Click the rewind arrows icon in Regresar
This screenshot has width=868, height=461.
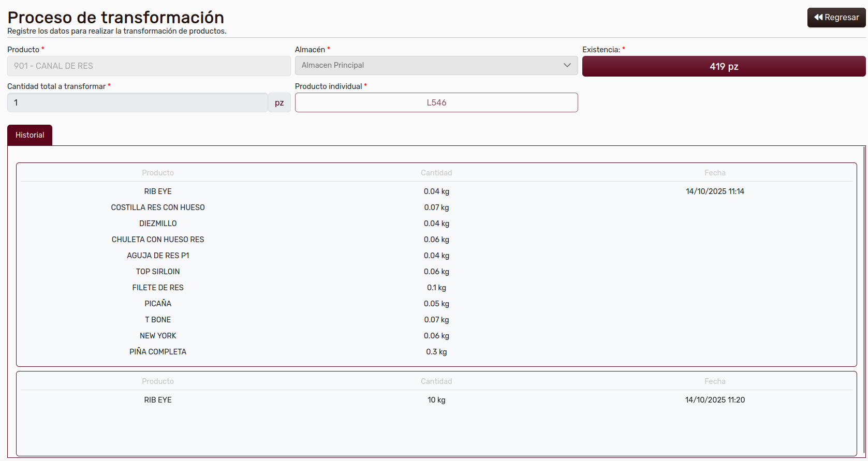click(818, 18)
